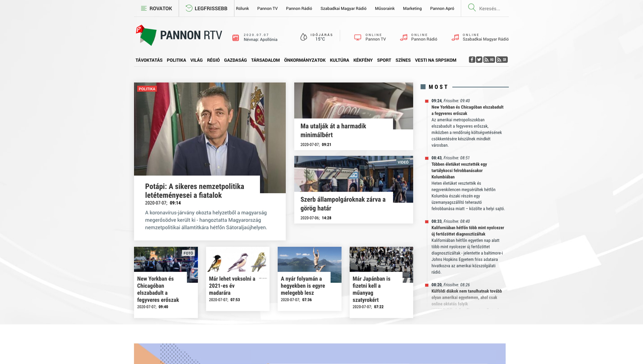Select the TÁRSADALOM category
Image resolution: width=643 pixels, height=364 pixels.
[265, 60]
